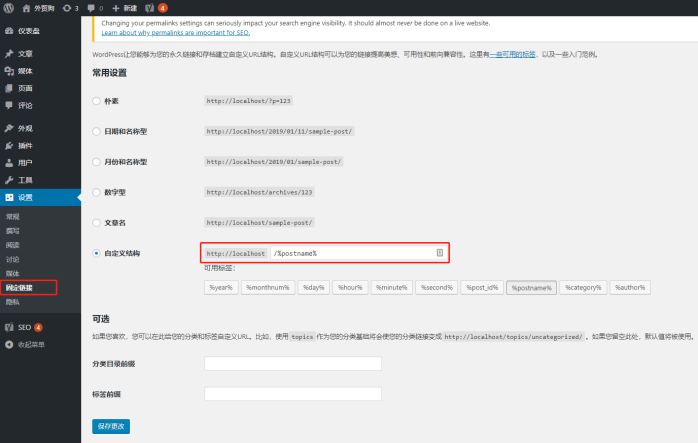Collapse the sidebar with 收起菜单 icon
The height and width of the screenshot is (443, 698).
point(9,345)
